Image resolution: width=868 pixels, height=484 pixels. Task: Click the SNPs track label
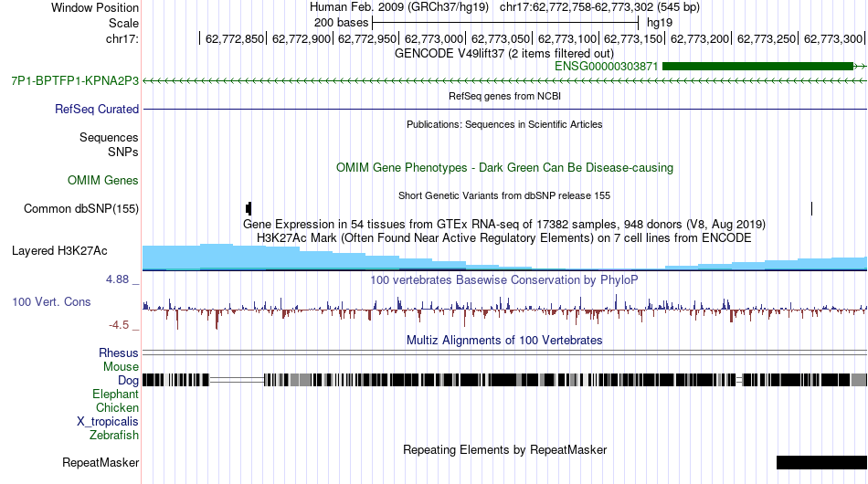123,152
